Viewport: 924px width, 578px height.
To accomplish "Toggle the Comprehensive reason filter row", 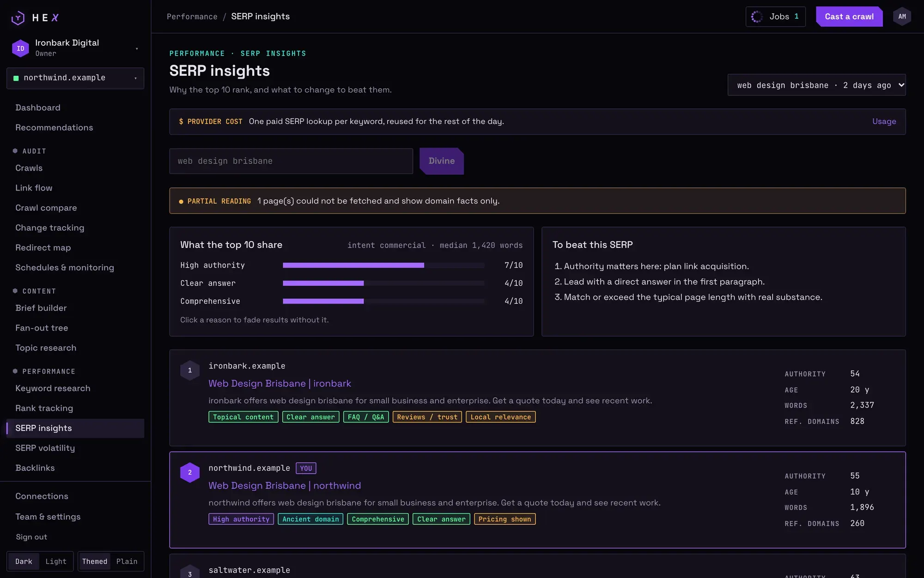I will click(351, 301).
